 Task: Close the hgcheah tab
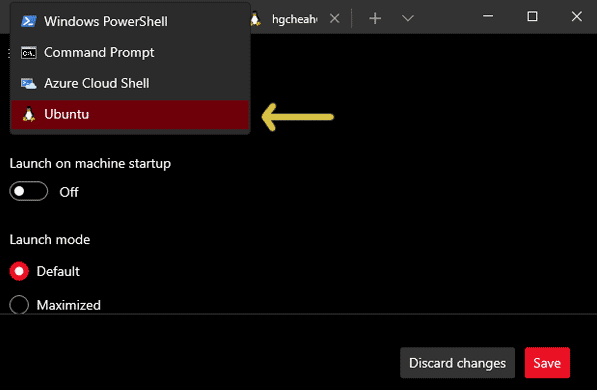[335, 18]
